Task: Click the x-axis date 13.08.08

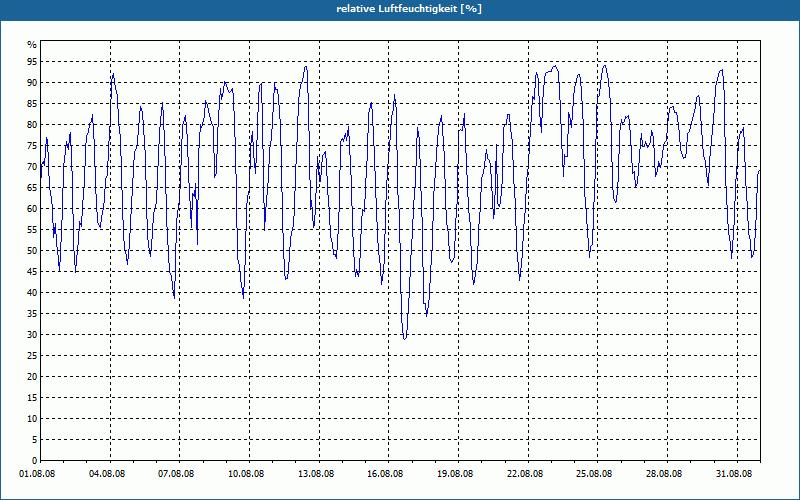Action: pos(316,474)
